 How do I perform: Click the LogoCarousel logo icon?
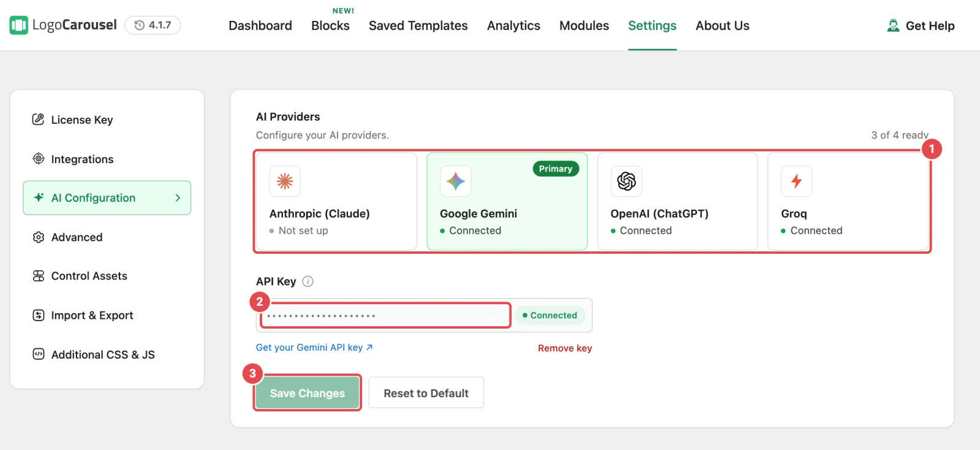(x=19, y=25)
